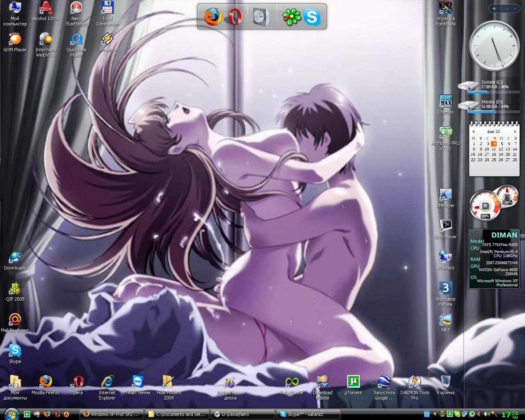Select Internet Explorer desktop shortcut
This screenshot has height=420, width=525.
coord(107,388)
